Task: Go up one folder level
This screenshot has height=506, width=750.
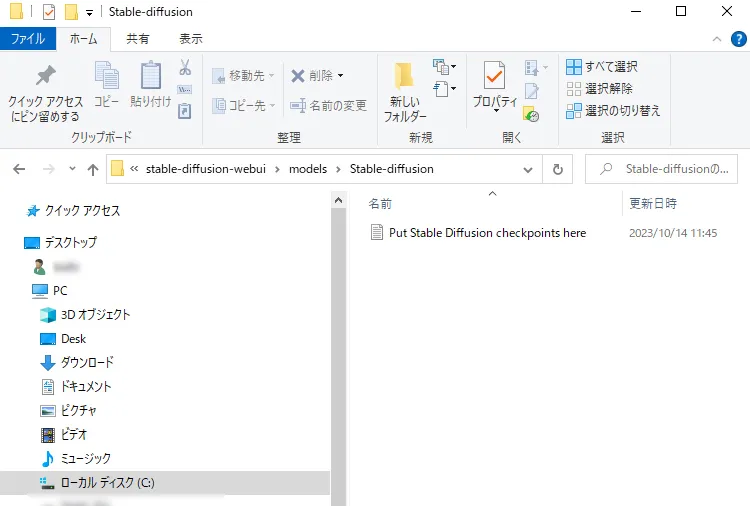Action: tap(93, 169)
